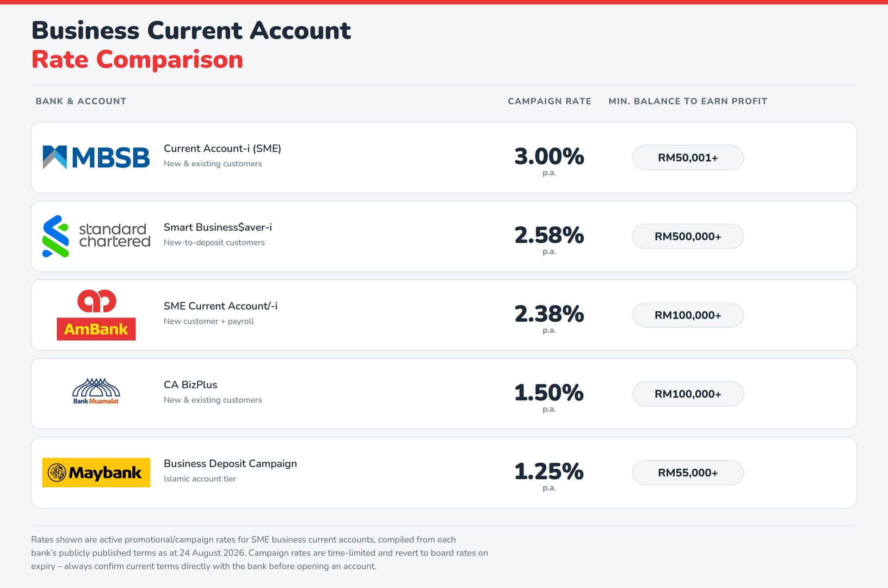The width and height of the screenshot is (888, 588).
Task: Click the 1.25% Maybank rate figure
Action: click(549, 471)
